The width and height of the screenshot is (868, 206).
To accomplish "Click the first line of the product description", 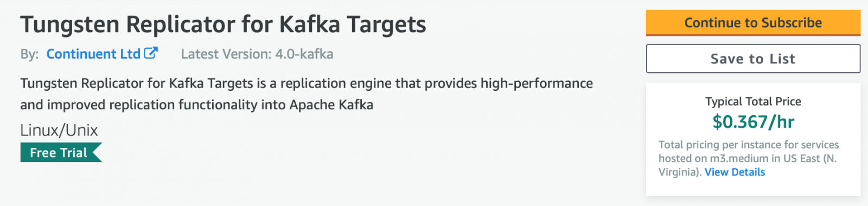I will 307,84.
